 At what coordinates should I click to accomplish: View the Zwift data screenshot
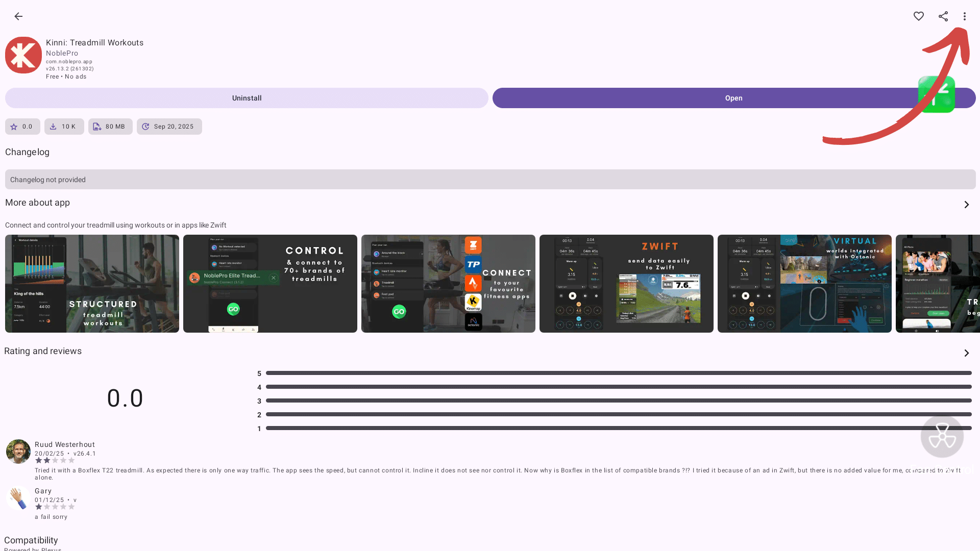point(626,284)
